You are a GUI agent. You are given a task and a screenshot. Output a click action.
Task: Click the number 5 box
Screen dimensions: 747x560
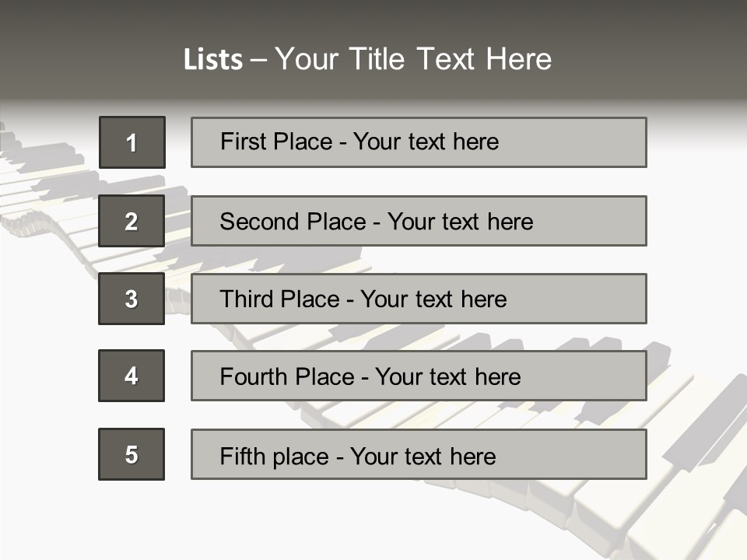tap(132, 454)
